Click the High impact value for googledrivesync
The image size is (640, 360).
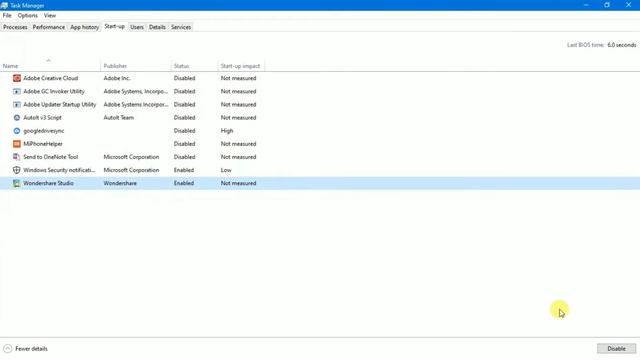[x=227, y=131]
